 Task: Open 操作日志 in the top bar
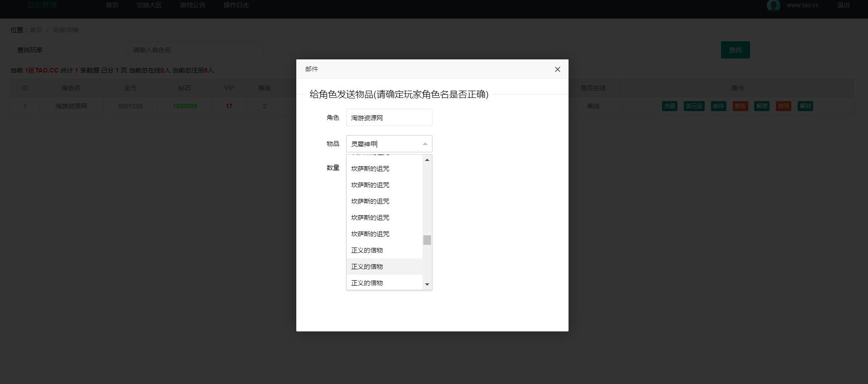pyautogui.click(x=236, y=5)
